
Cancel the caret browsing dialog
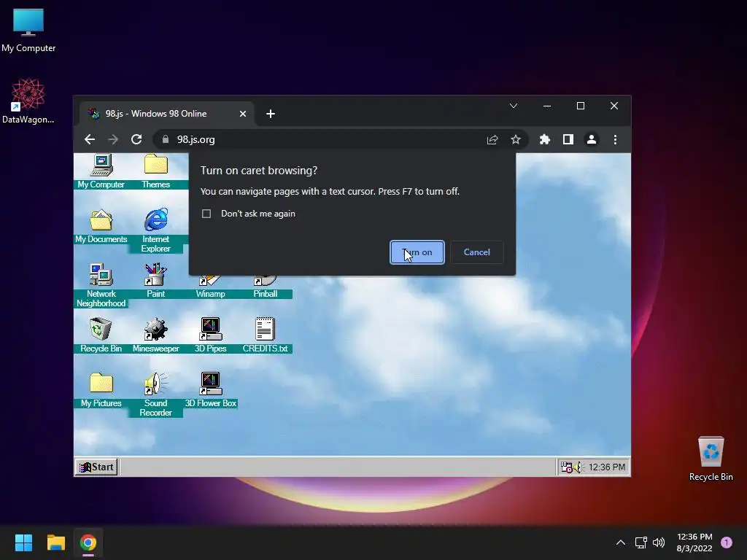click(x=476, y=252)
